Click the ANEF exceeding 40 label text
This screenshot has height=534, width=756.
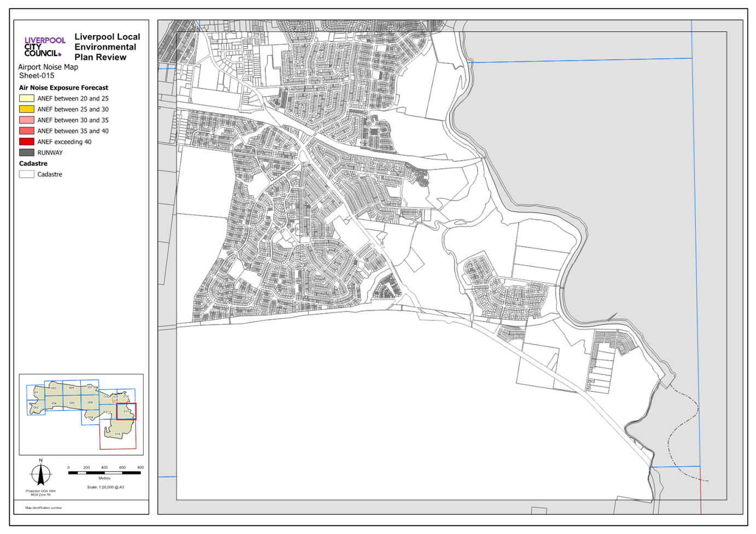[65, 142]
